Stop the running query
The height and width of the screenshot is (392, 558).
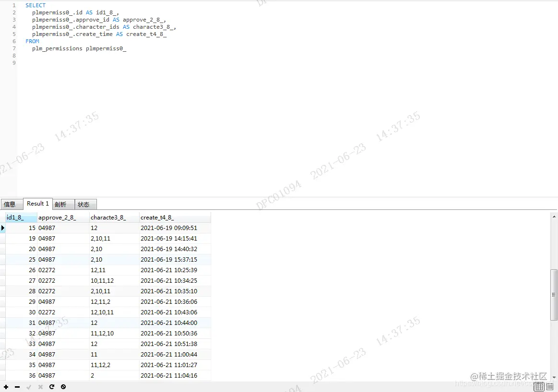pyautogui.click(x=63, y=387)
